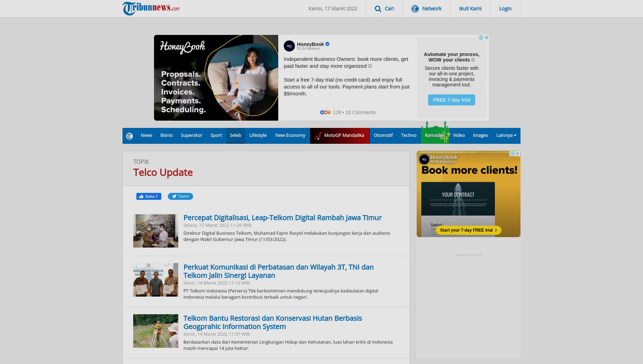The width and height of the screenshot is (643, 364).
Task: Click the Senin, 14 Maret 2022 11:07 WIB timestamp
Action: point(216,334)
